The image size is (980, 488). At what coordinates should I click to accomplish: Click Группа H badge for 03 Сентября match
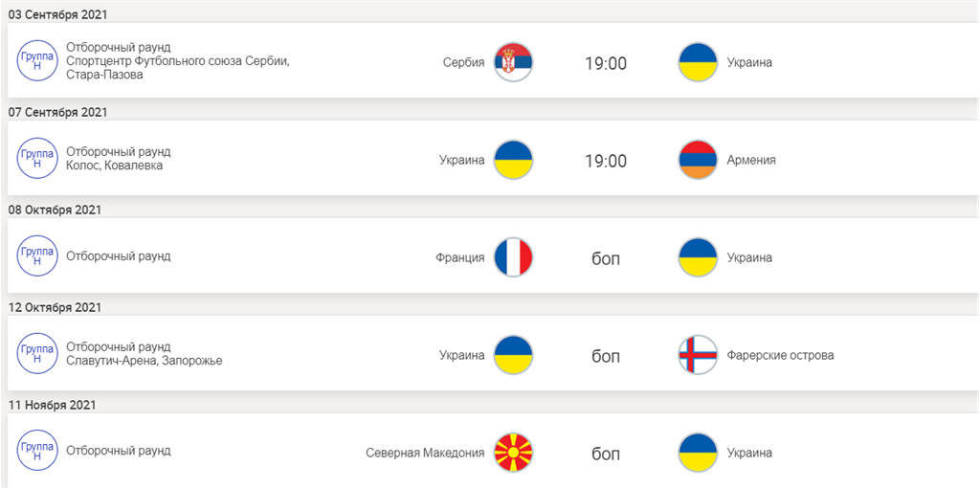coord(37,61)
